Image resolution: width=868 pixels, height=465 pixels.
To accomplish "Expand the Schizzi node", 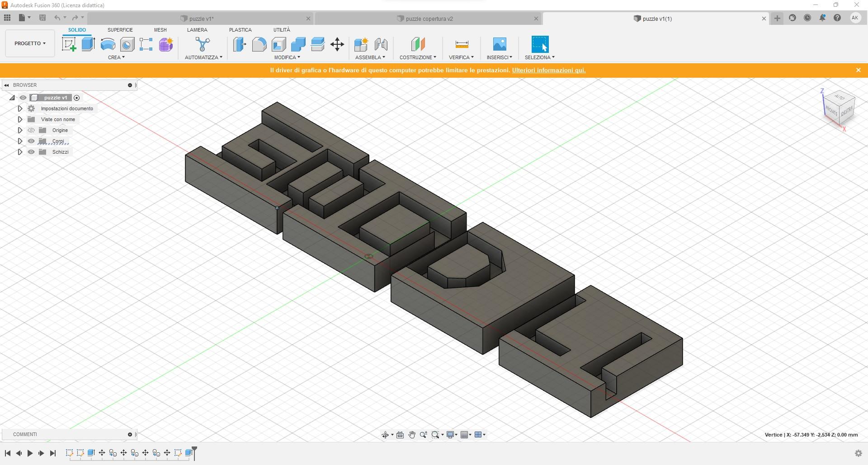I will point(20,152).
